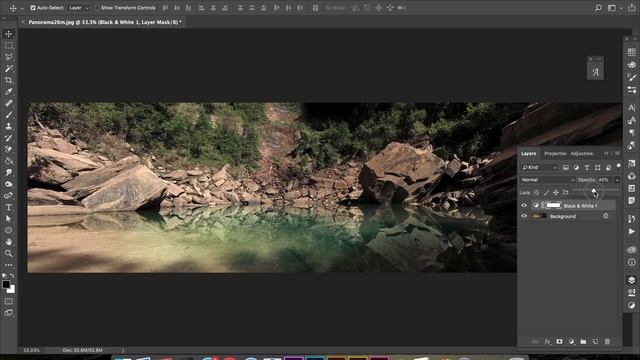The width and height of the screenshot is (640, 360).
Task: Click the Create new group folder icon
Action: [583, 342]
